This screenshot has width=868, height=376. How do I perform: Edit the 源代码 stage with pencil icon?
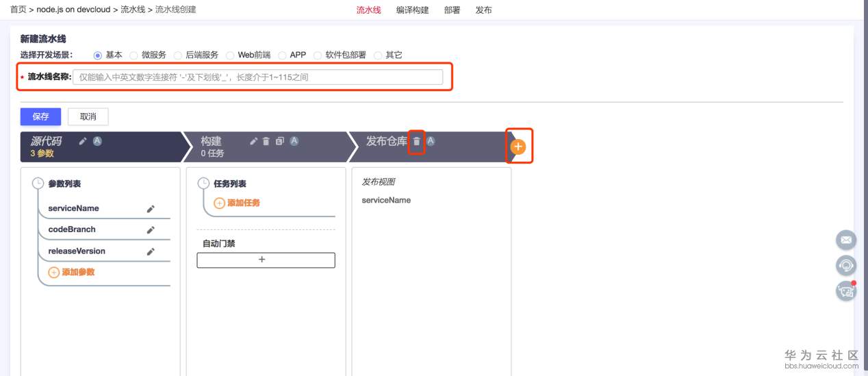pos(83,141)
